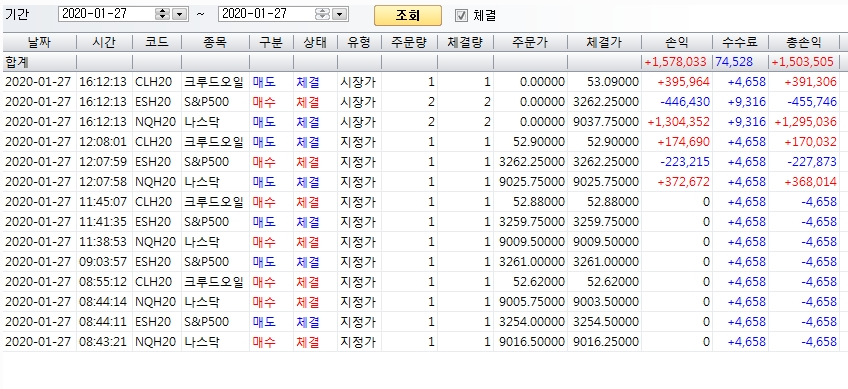The height and width of the screenshot is (389, 848).
Task: Sort by the 시간 column header
Action: click(x=104, y=43)
